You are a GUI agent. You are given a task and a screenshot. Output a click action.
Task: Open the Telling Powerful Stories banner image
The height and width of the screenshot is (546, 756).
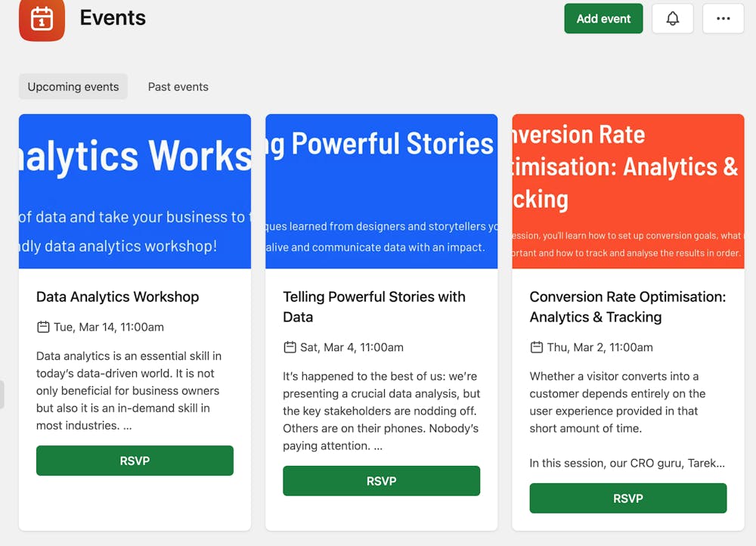[381, 191]
